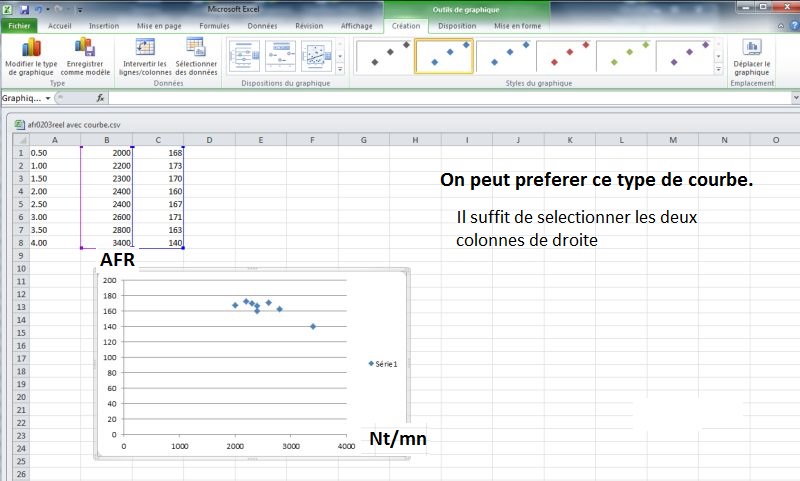800x481 pixels.
Task: Click Intervertir les lignes/colonnes icon
Action: 145,48
